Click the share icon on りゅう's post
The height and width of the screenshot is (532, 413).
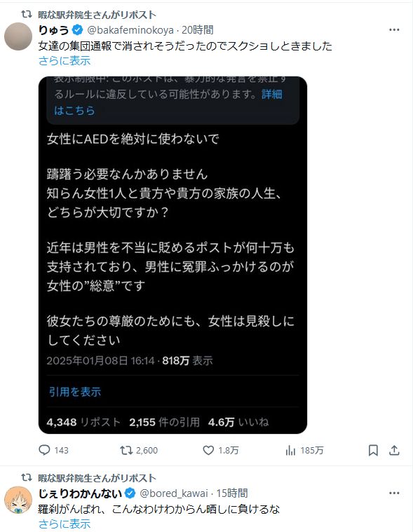coord(394,450)
